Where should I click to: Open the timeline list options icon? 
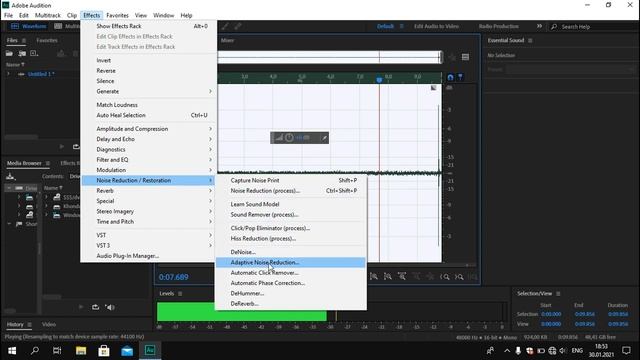[x=465, y=57]
